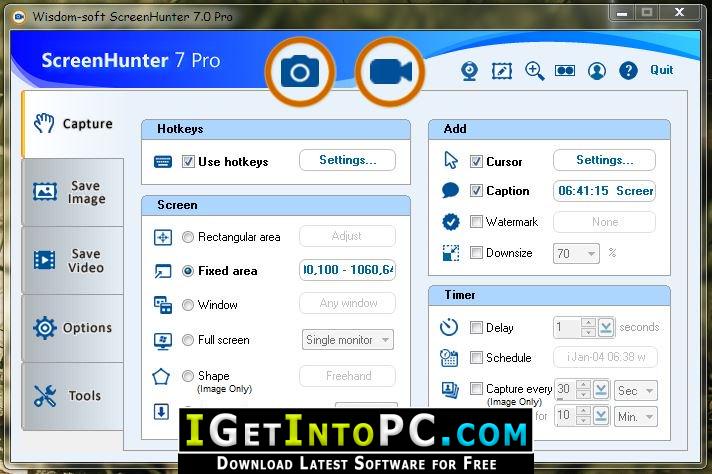Click the cursor arrow icon
The image size is (712, 474).
(451, 160)
